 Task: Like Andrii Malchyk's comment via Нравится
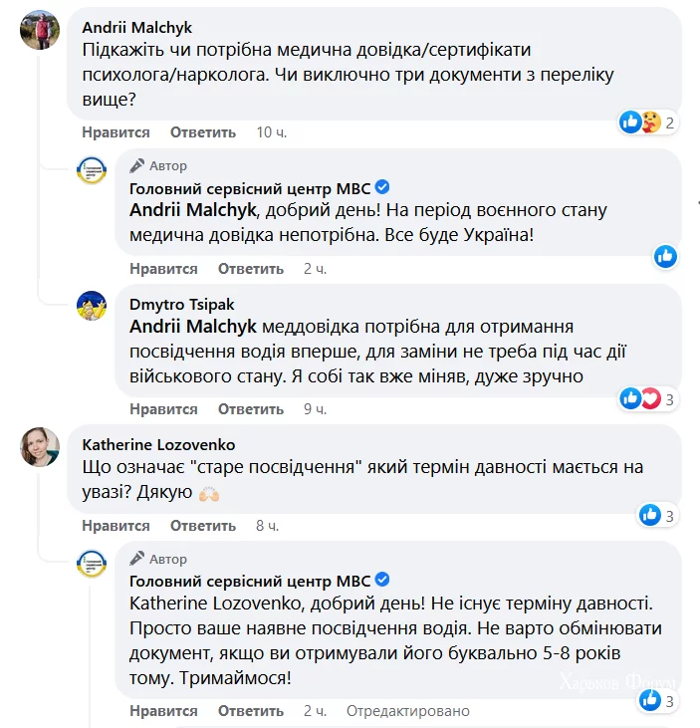(116, 132)
